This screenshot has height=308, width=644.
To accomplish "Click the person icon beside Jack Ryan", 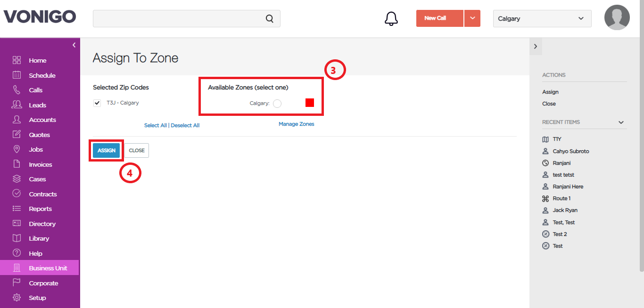I will pyautogui.click(x=546, y=211).
